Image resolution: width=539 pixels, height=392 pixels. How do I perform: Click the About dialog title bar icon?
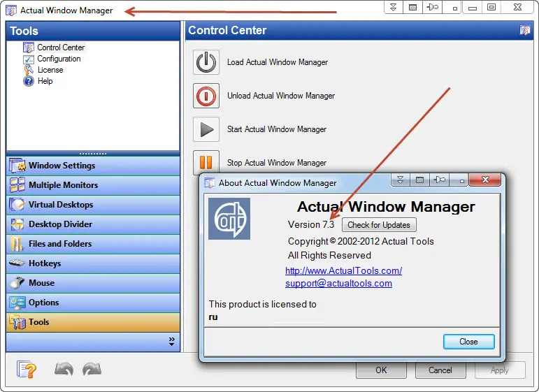coord(210,183)
